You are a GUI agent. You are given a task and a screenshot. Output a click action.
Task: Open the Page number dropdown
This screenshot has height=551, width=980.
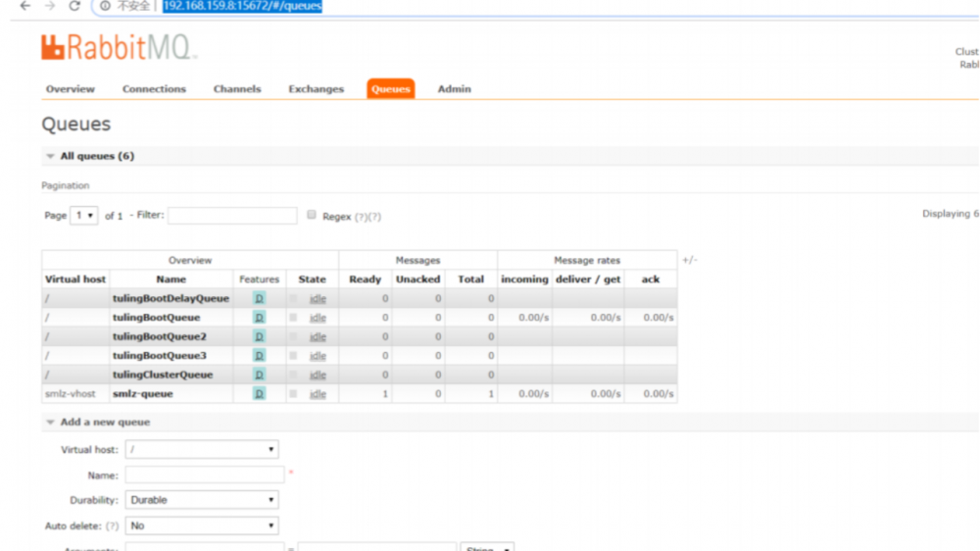tap(83, 215)
